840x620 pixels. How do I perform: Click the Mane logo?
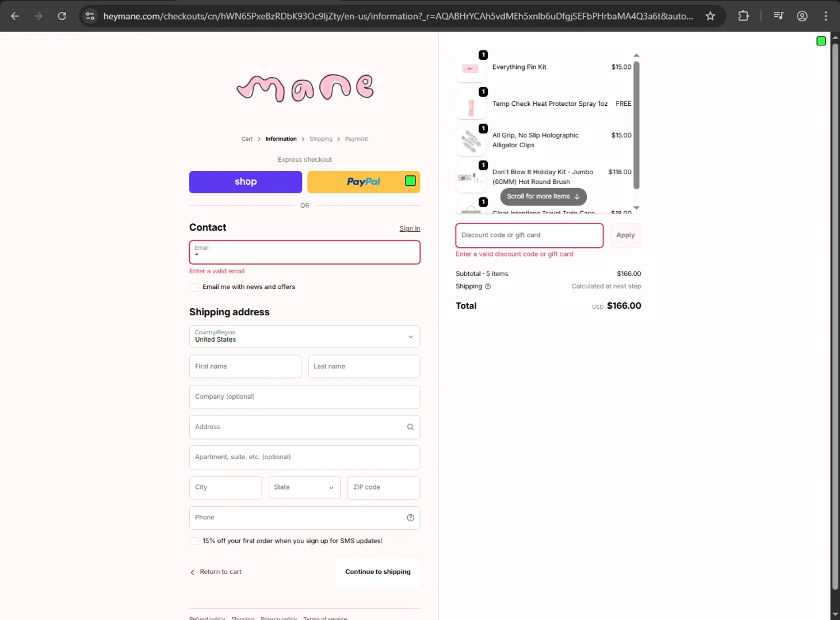tap(305, 88)
